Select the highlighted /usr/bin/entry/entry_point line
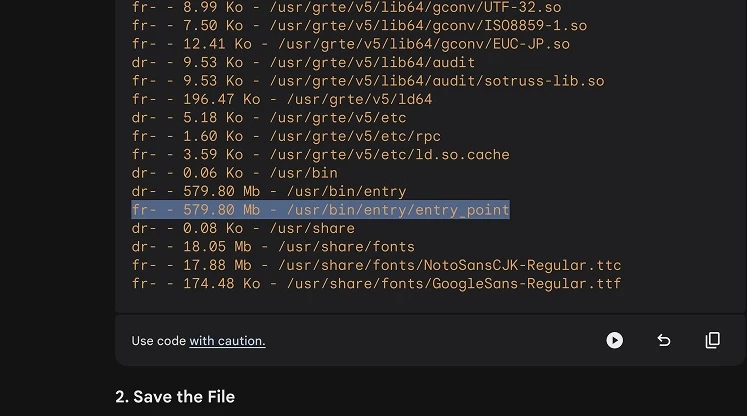The width and height of the screenshot is (747, 416). (320, 210)
